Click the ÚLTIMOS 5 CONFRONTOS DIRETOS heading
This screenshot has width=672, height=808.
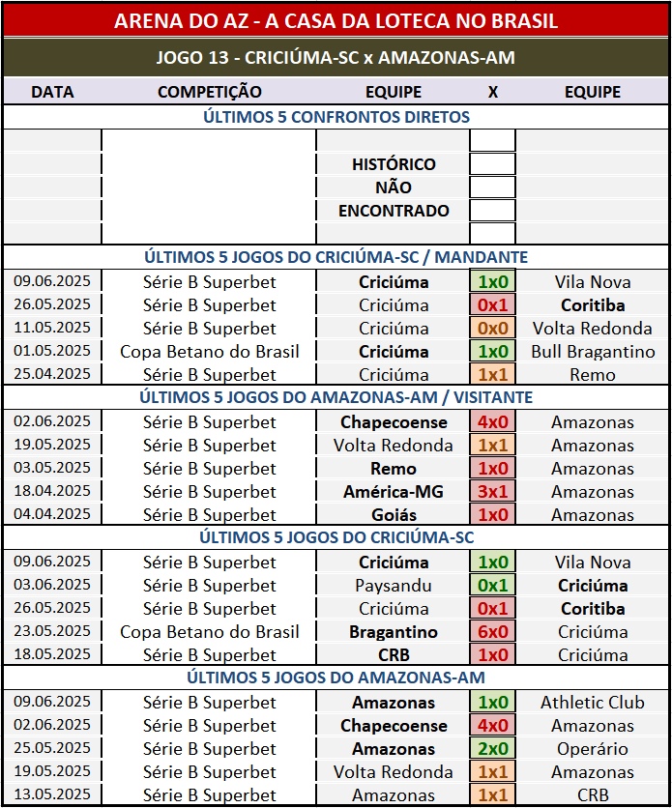[x=336, y=117]
